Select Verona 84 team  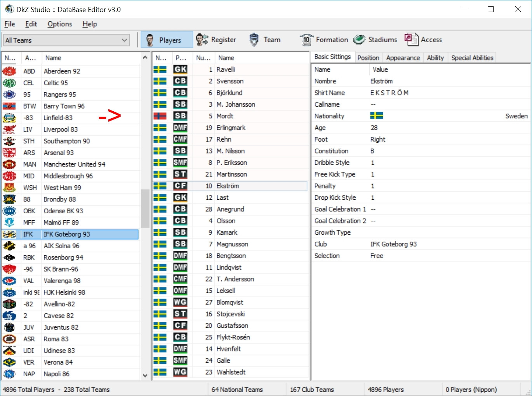click(x=70, y=362)
